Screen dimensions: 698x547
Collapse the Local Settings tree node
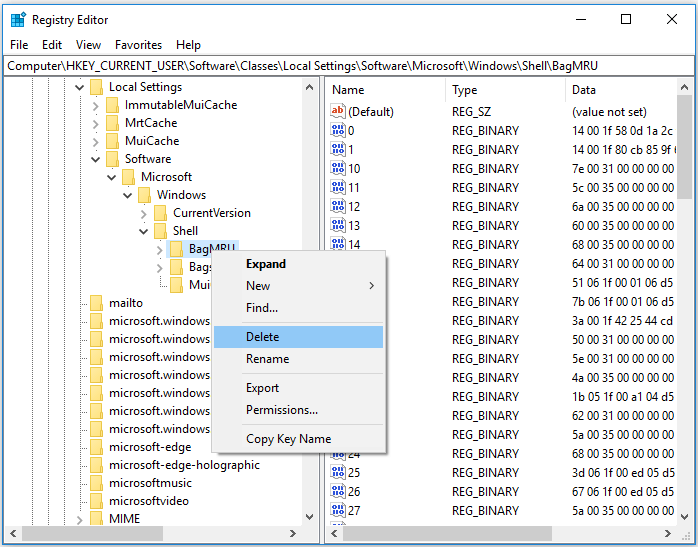(80, 87)
